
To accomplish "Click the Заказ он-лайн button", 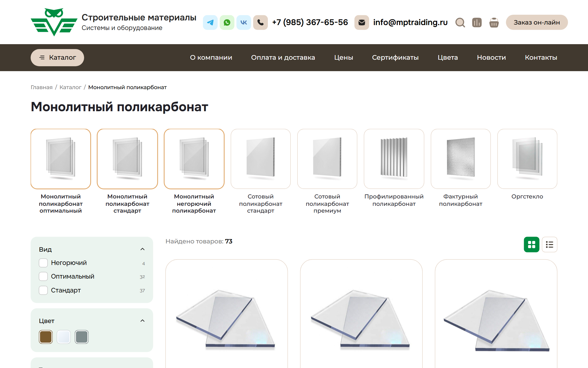I will (537, 22).
